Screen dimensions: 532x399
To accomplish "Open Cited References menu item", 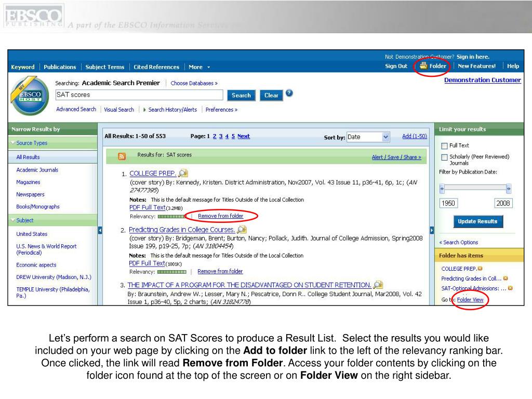I will click(x=156, y=67).
